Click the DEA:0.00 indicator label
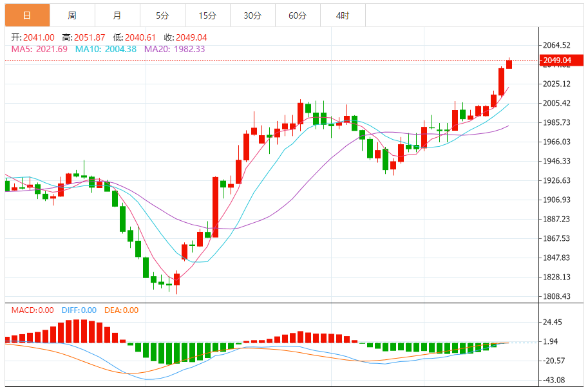The image size is (588, 387). pyautogui.click(x=122, y=310)
